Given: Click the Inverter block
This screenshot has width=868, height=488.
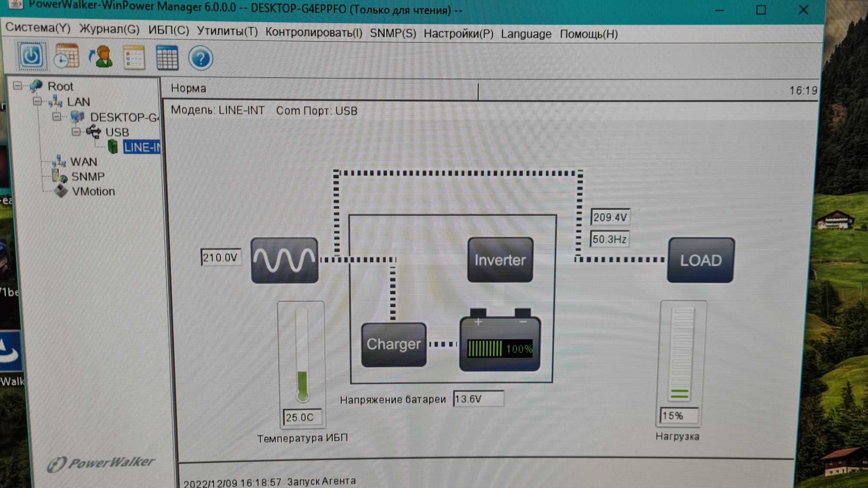Looking at the screenshot, I should coord(500,260).
